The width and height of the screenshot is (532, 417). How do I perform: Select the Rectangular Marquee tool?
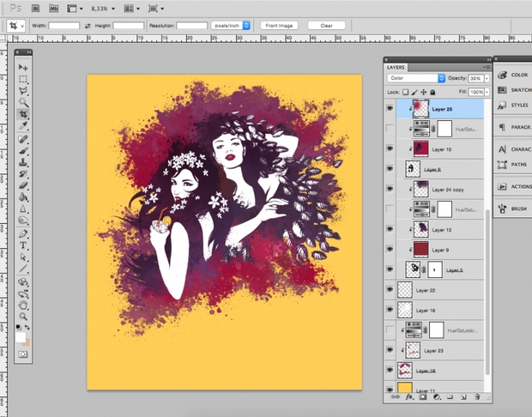[x=24, y=79]
